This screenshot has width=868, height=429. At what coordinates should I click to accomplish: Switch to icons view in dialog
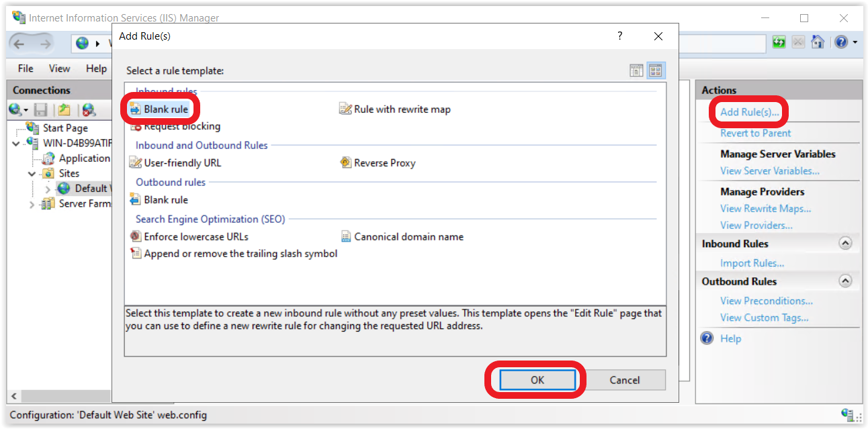pos(656,70)
